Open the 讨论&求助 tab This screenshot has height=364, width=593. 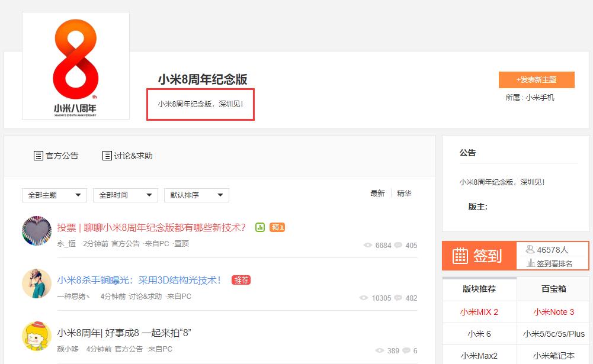pyautogui.click(x=127, y=156)
